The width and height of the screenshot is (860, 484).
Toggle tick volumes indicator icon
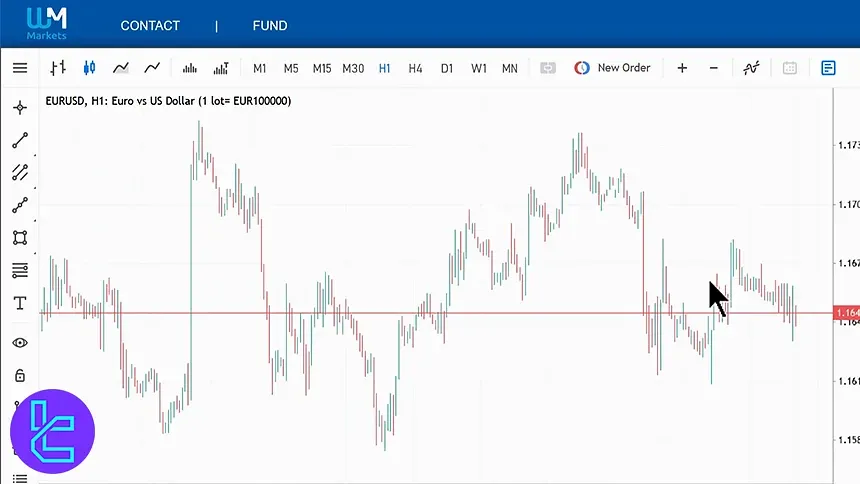[190, 68]
